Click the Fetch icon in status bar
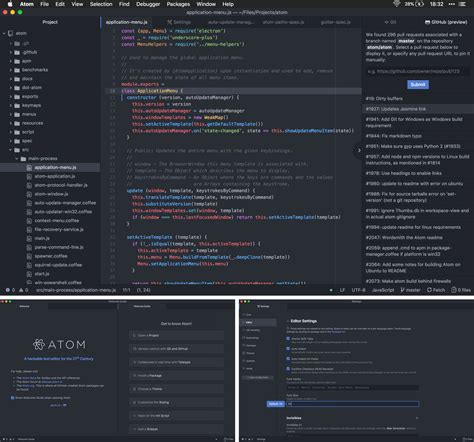 pos(429,290)
